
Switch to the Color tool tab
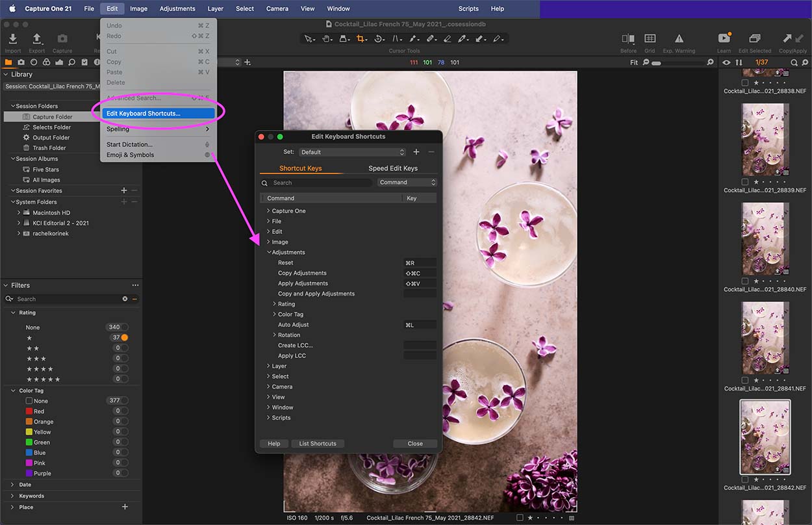point(46,62)
